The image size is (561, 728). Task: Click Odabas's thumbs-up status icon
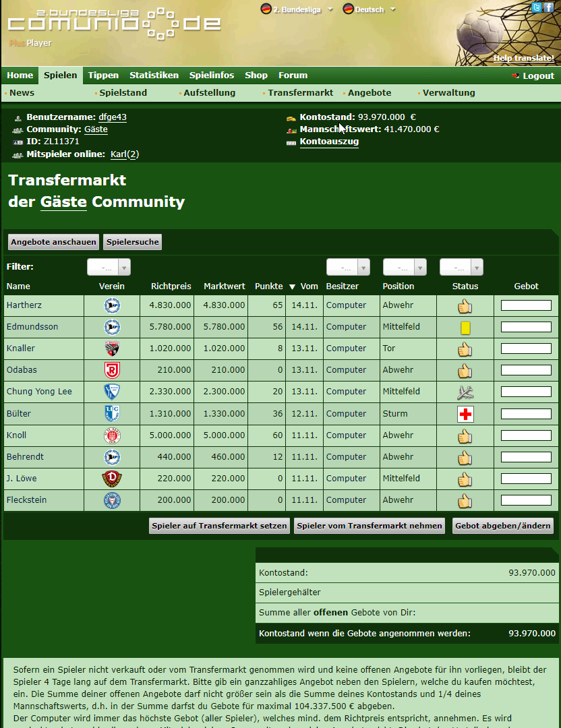click(465, 371)
